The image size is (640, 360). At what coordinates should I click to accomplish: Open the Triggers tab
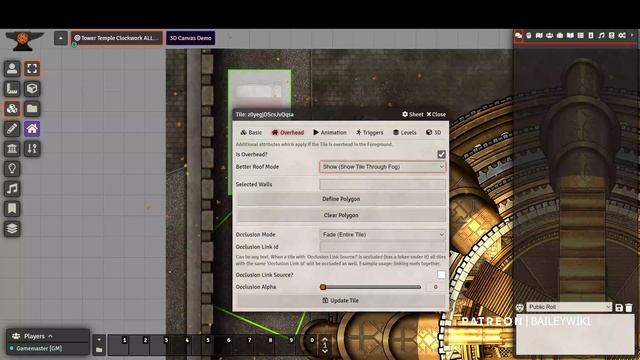(369, 133)
